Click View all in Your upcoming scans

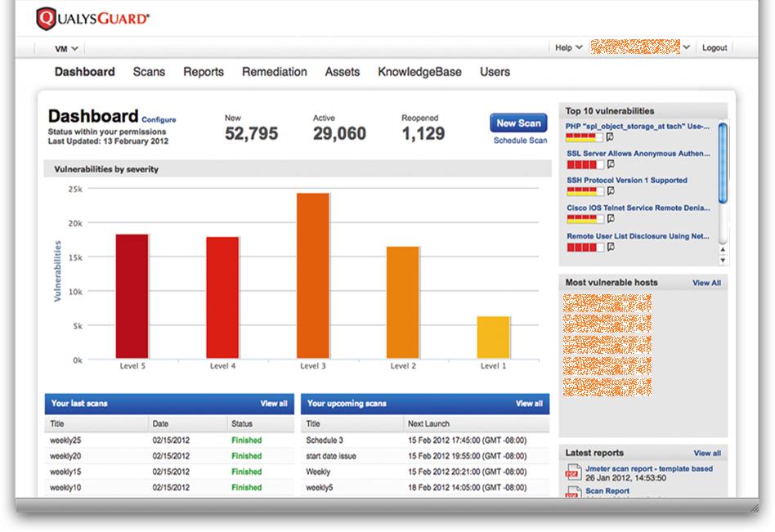coord(529,404)
